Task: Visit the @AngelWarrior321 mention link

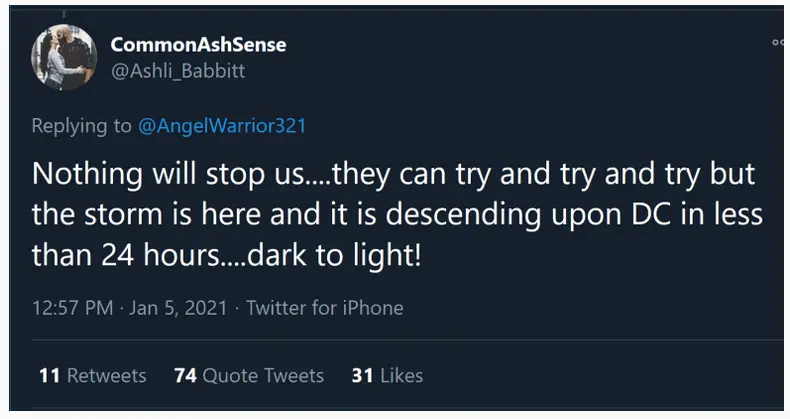Action: tap(221, 126)
